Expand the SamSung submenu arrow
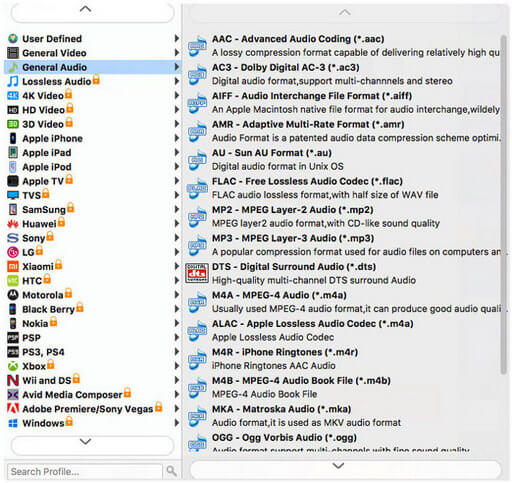This screenshot has width=512, height=483. tap(177, 209)
